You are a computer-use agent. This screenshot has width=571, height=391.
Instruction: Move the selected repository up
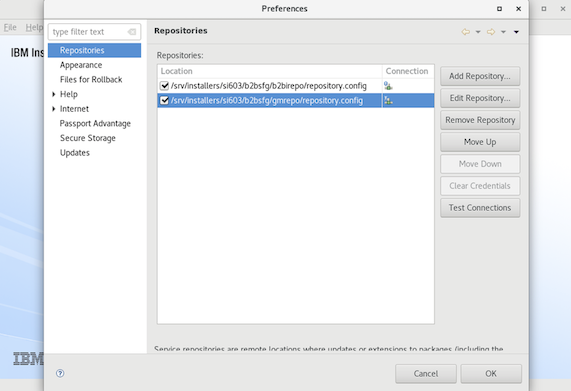point(480,142)
